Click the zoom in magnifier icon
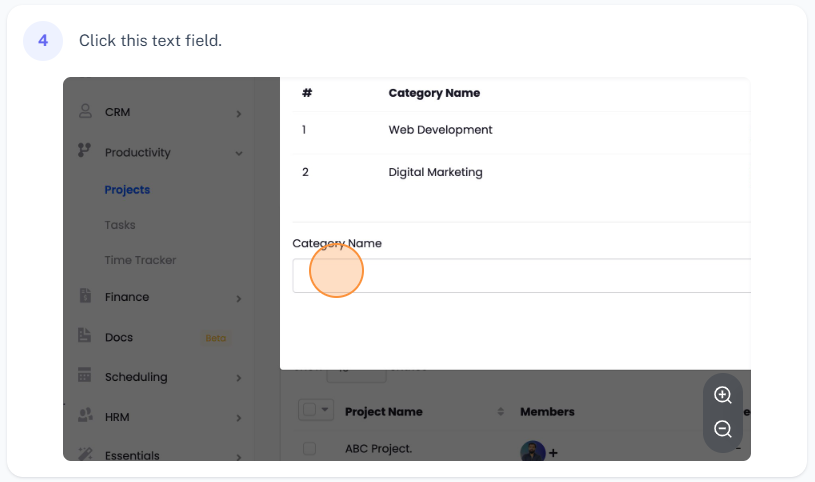Image resolution: width=815 pixels, height=482 pixels. (x=723, y=395)
